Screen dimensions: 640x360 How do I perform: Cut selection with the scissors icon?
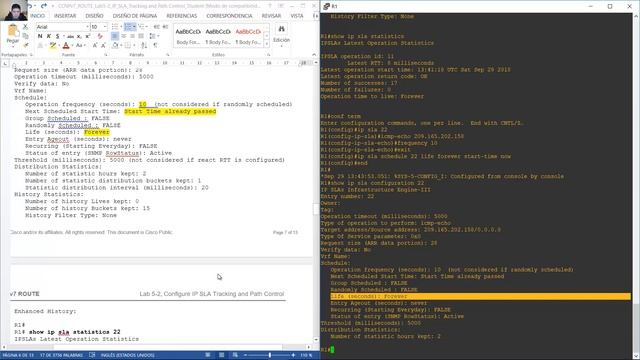tap(25, 27)
